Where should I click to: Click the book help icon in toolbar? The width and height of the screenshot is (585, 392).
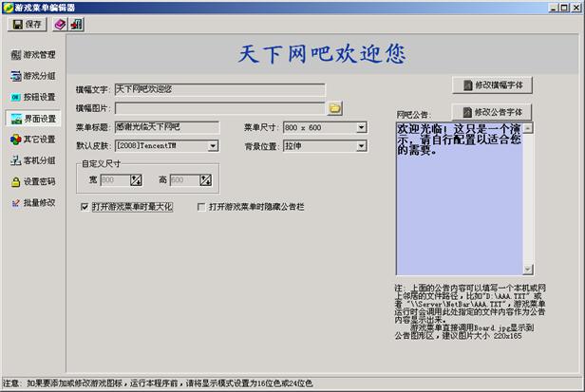[x=60, y=23]
